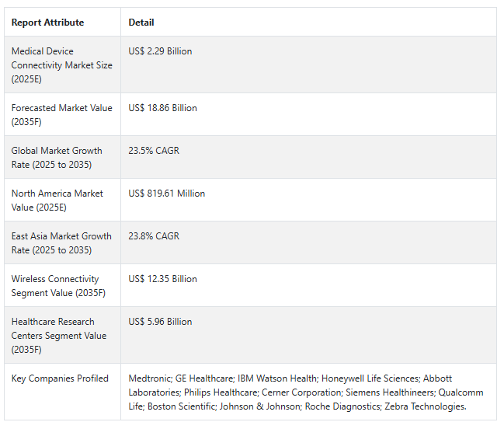Click the Detail column header

point(141,23)
